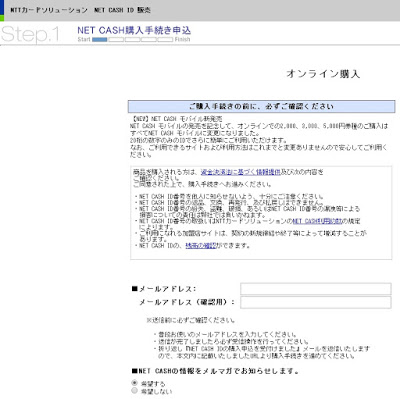The height and width of the screenshot is (399, 400).
Task: Follow the 残高の確認 link
Action: point(201,246)
